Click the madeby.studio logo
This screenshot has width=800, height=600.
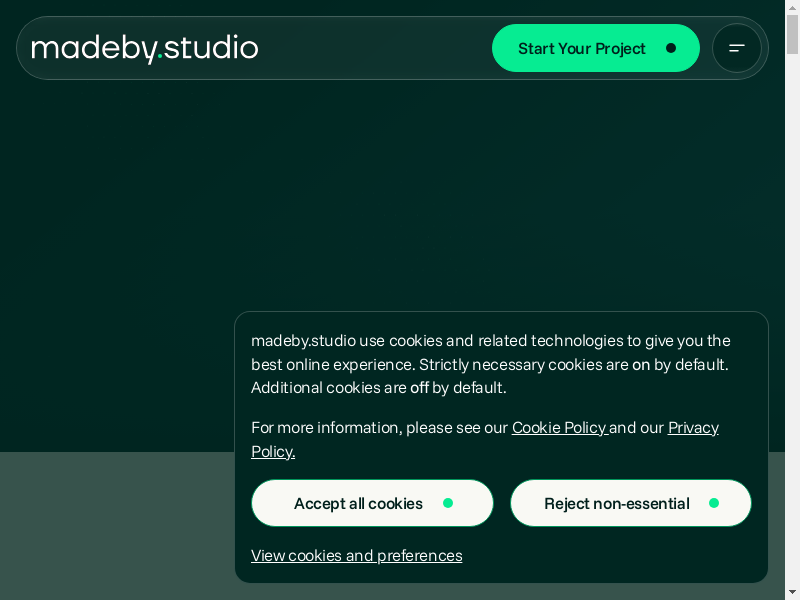145,48
